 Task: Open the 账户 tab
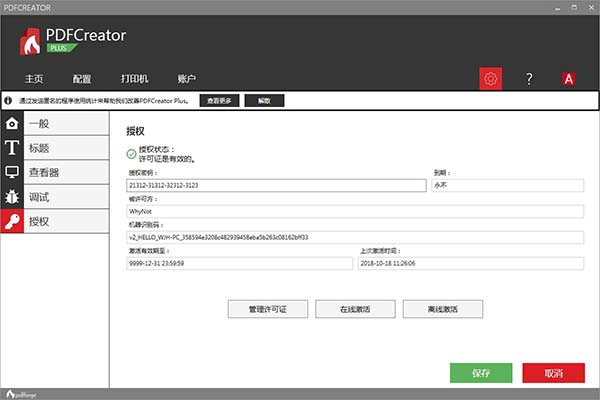[x=187, y=79]
